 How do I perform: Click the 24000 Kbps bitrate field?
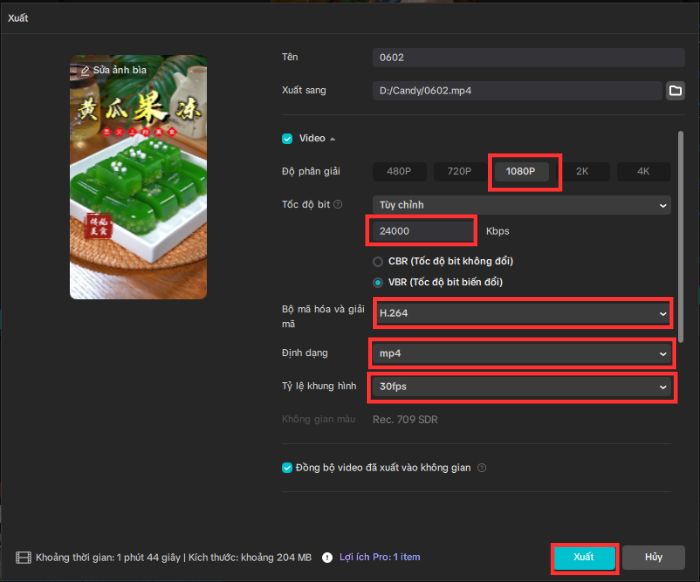click(422, 231)
